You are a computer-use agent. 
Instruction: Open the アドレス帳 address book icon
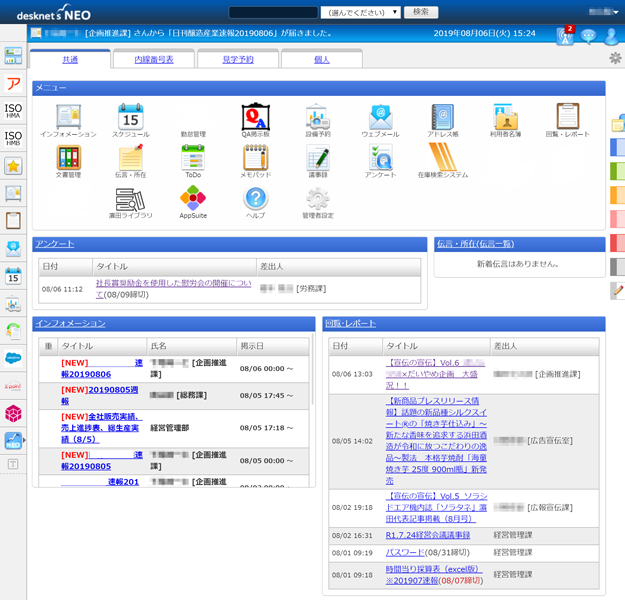point(442,116)
